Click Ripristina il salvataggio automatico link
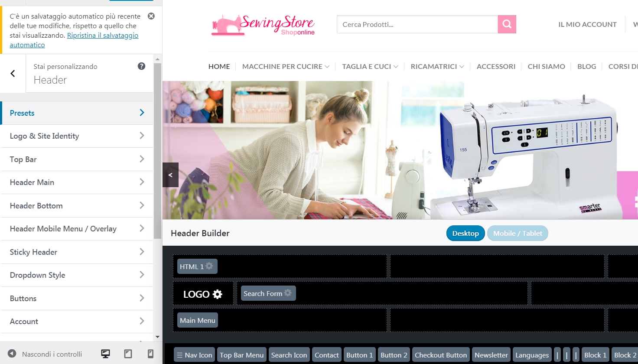The height and width of the screenshot is (364, 638). (x=74, y=40)
